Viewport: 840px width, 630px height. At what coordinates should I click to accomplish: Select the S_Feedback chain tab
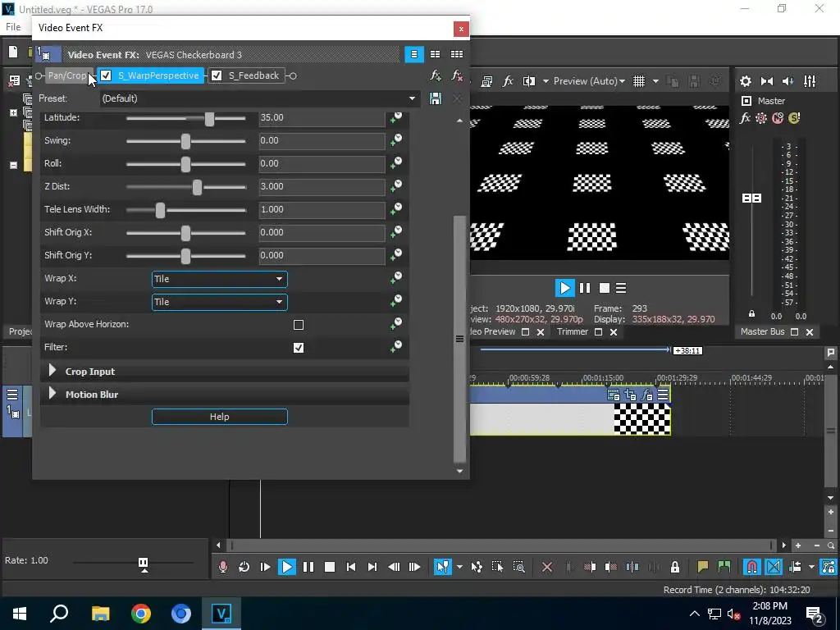253,75
